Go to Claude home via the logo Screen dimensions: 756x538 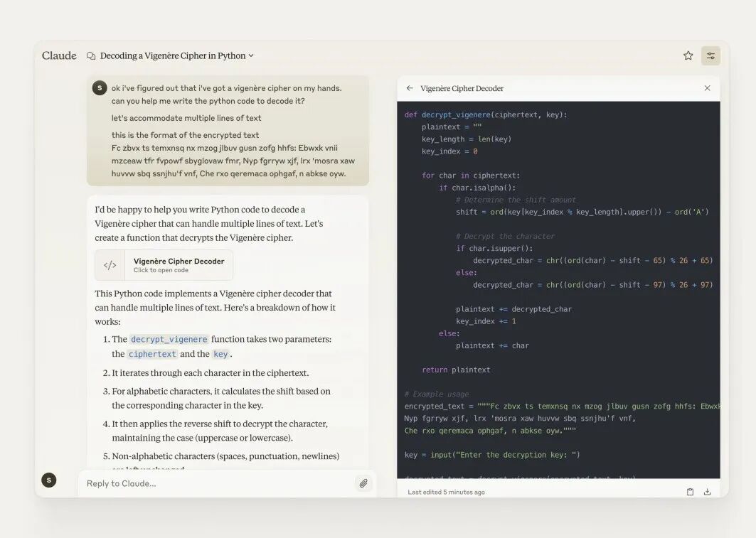(59, 56)
